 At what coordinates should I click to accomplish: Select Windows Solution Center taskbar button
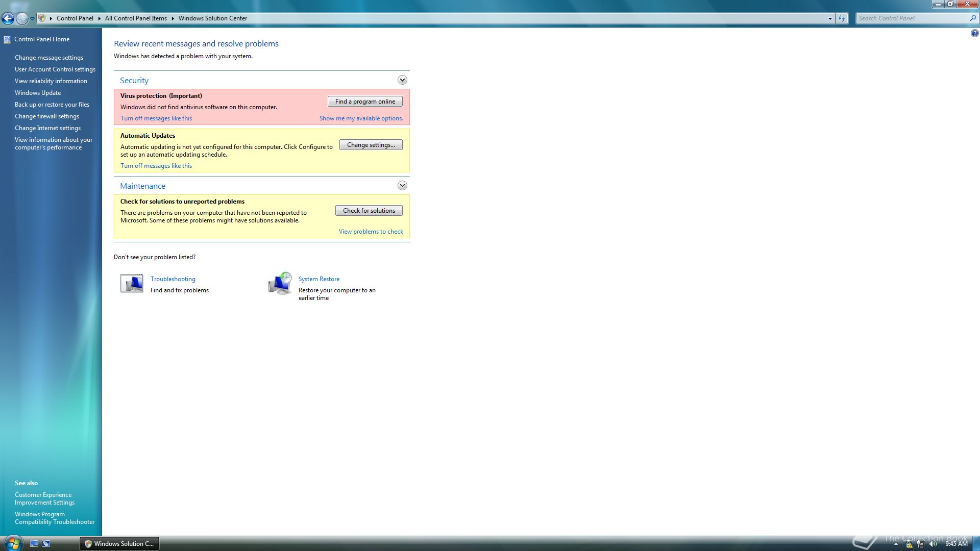[119, 544]
